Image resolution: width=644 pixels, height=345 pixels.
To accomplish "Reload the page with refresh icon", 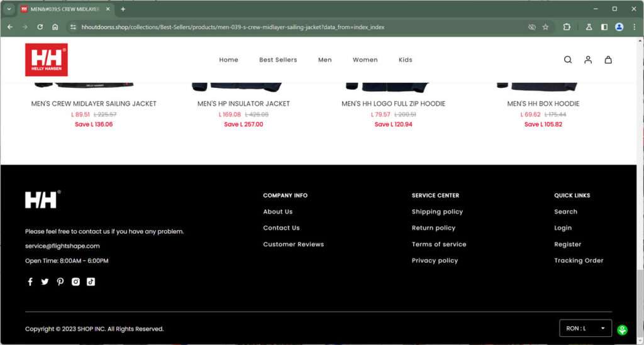I will point(40,27).
